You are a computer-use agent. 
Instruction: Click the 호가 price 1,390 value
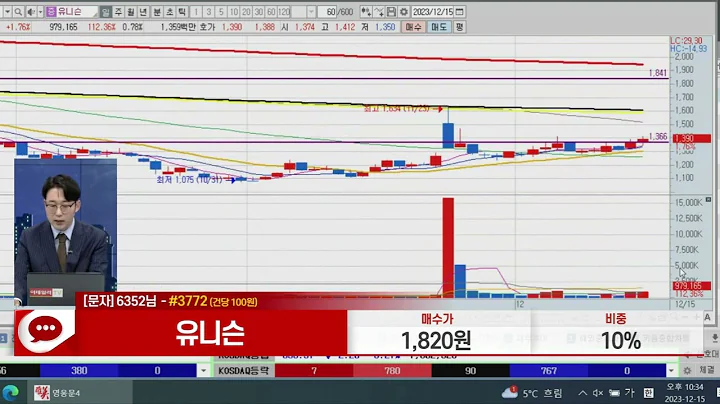(232, 27)
